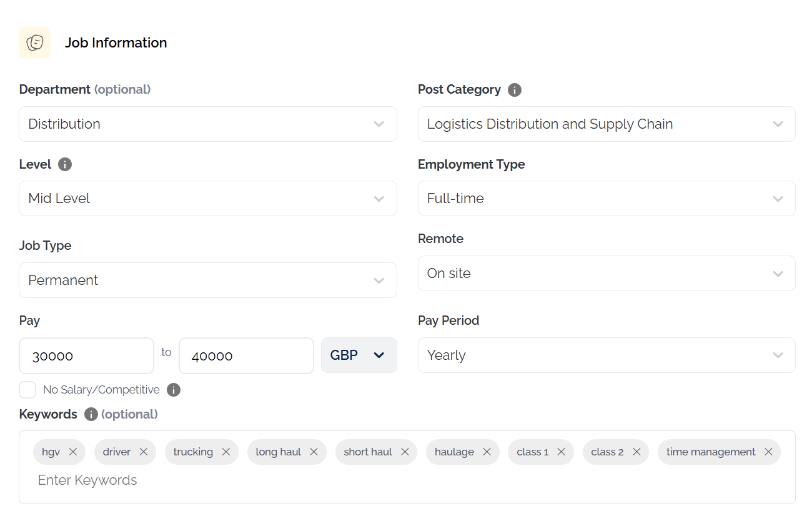Screen dimensions: 812x516
Task: Remove the 'hgv' keyword tag
Action: point(73,452)
